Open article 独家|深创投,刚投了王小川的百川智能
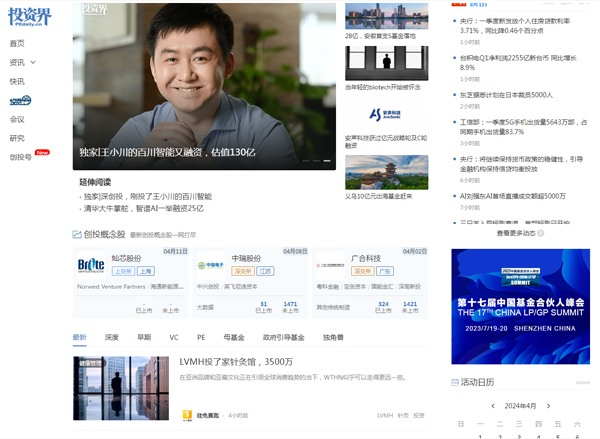Image resolution: width=600 pixels, height=439 pixels. 148,196
